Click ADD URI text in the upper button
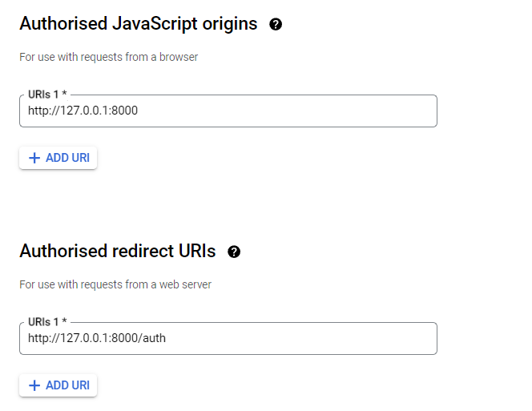The image size is (532, 411). coord(67,158)
